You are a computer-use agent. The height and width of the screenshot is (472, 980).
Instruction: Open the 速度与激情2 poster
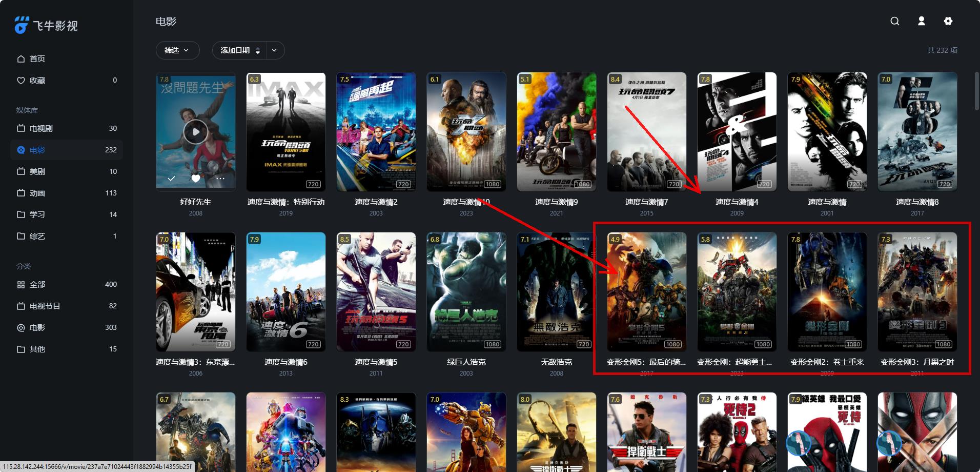376,132
